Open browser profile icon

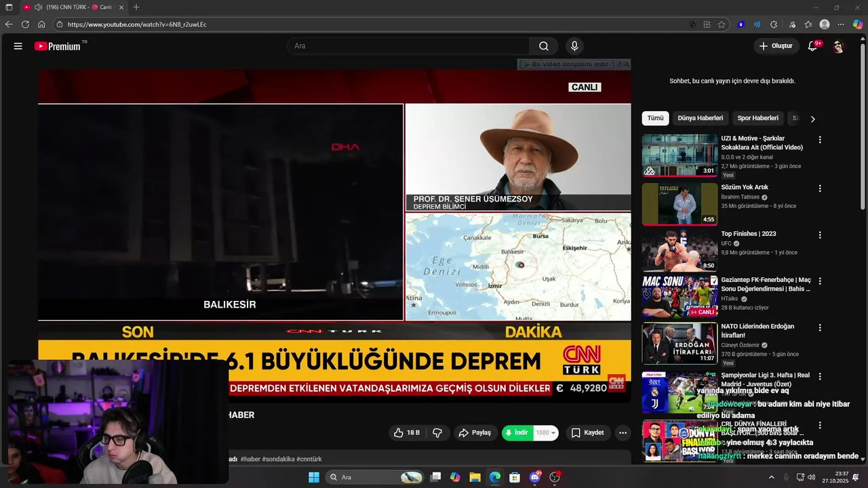coord(825,24)
